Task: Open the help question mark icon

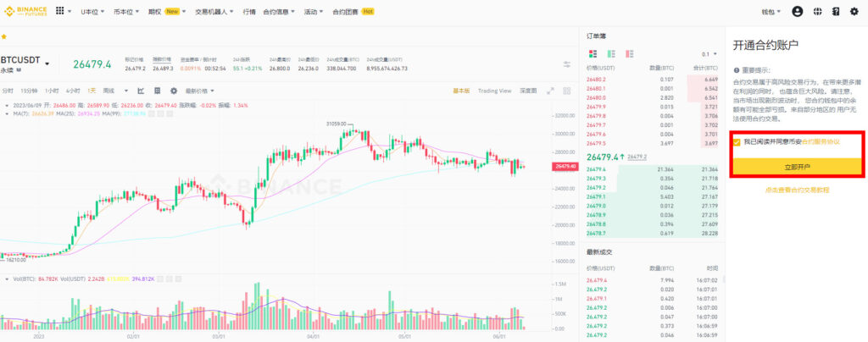Action: [x=836, y=11]
